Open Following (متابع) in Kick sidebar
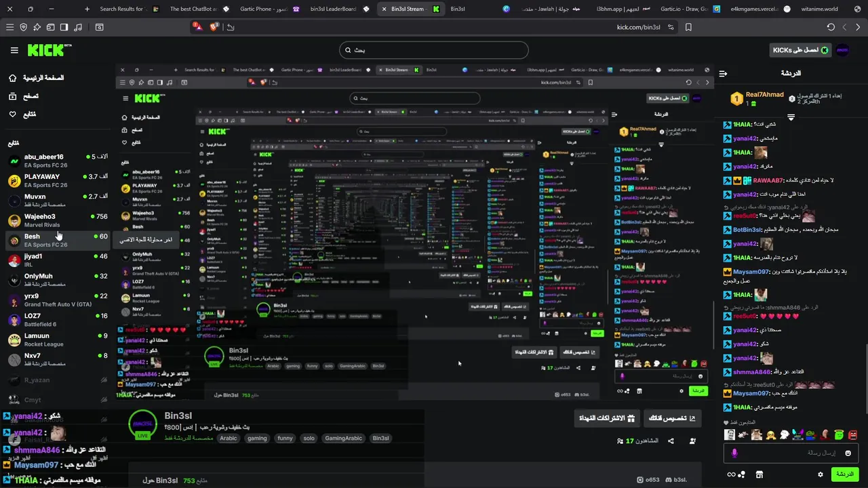The width and height of the screenshot is (868, 488). tap(22, 115)
